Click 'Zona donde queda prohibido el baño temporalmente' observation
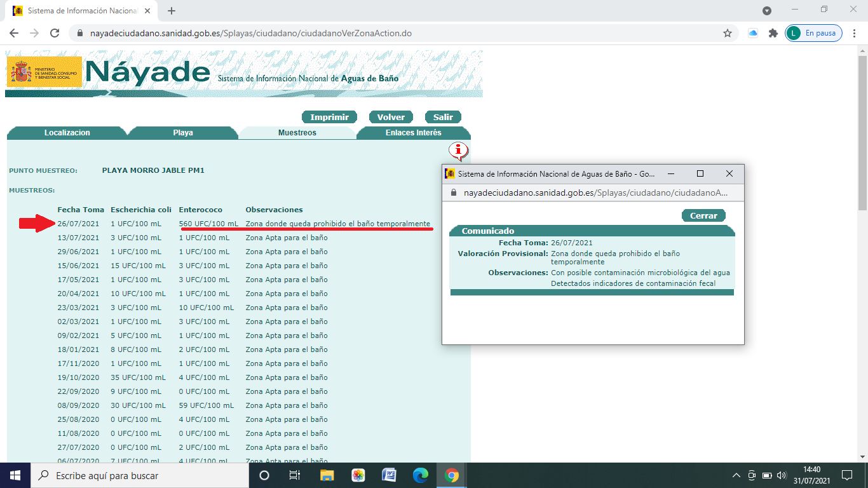 tap(338, 224)
